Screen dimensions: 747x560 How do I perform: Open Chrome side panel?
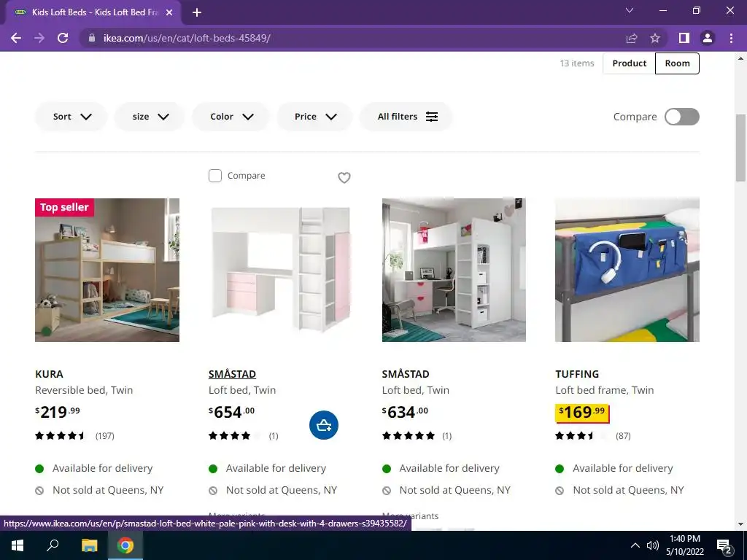684,38
